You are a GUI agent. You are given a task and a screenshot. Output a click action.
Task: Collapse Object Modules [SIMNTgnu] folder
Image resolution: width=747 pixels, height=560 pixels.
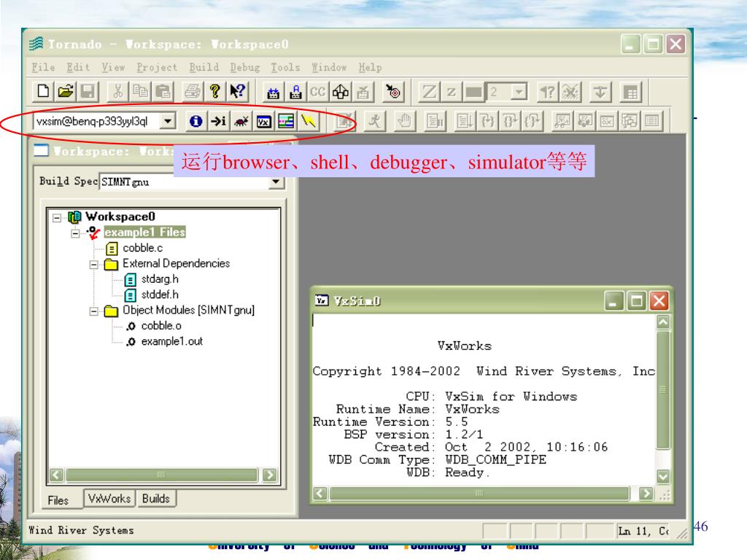tap(94, 311)
